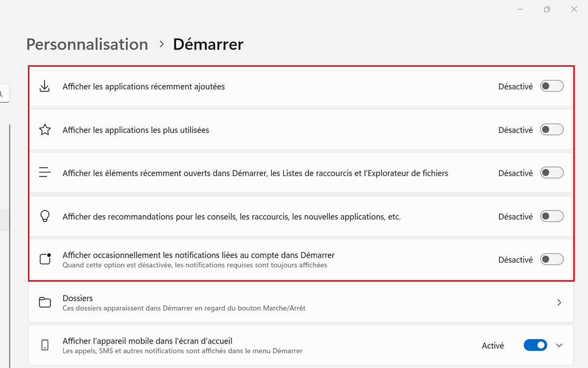The image size is (588, 368).
Task: Click the "Quand cette option est désactivée" description
Action: [195, 265]
